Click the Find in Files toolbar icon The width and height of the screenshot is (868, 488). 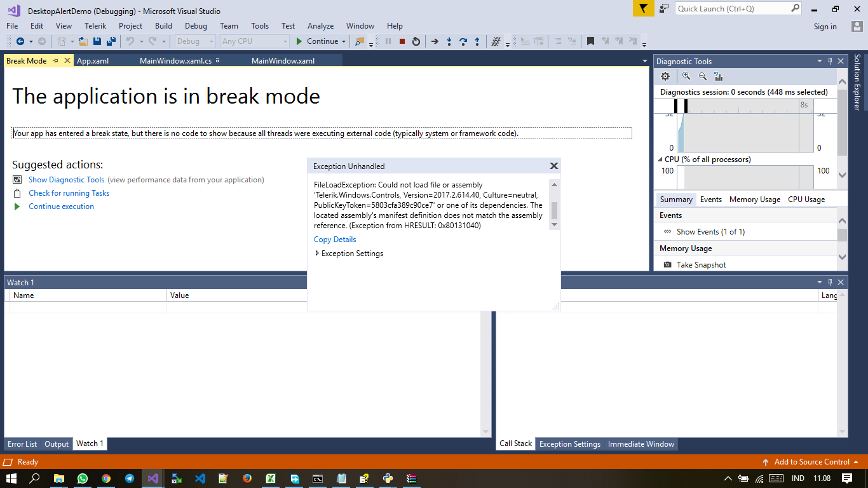pyautogui.click(x=360, y=41)
